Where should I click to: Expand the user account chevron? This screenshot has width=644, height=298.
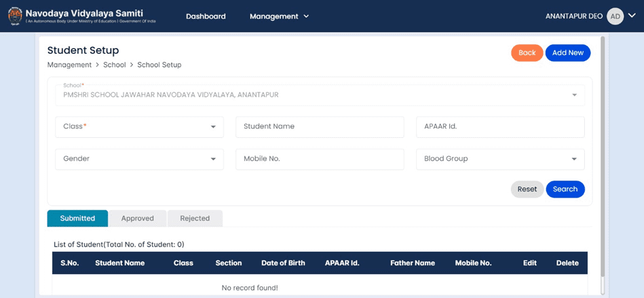tap(632, 16)
